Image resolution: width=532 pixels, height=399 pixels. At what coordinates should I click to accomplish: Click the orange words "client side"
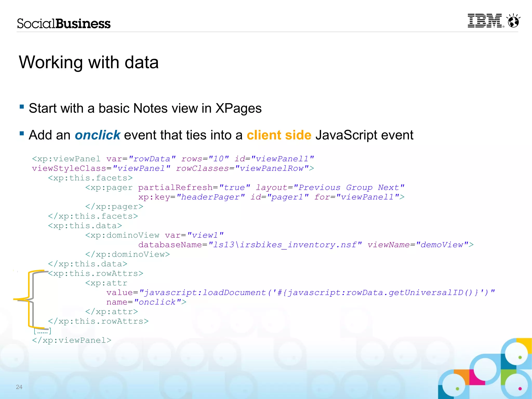(x=279, y=135)
